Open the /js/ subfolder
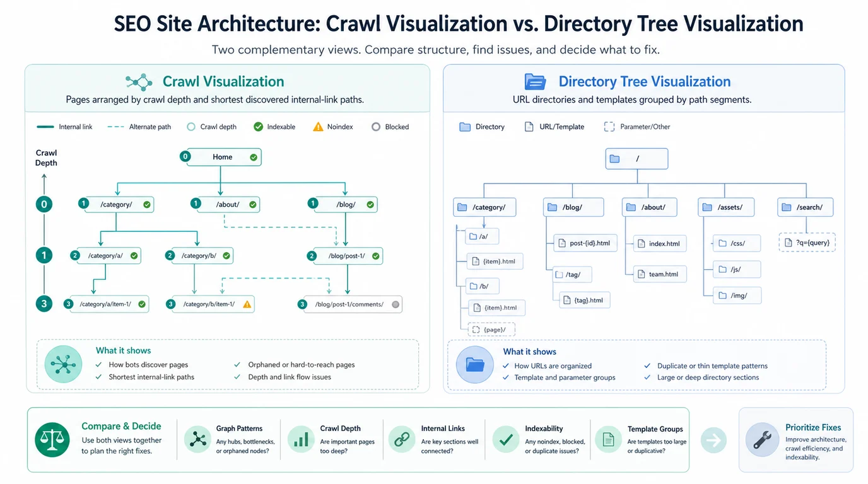The image size is (868, 484). pyautogui.click(x=737, y=270)
